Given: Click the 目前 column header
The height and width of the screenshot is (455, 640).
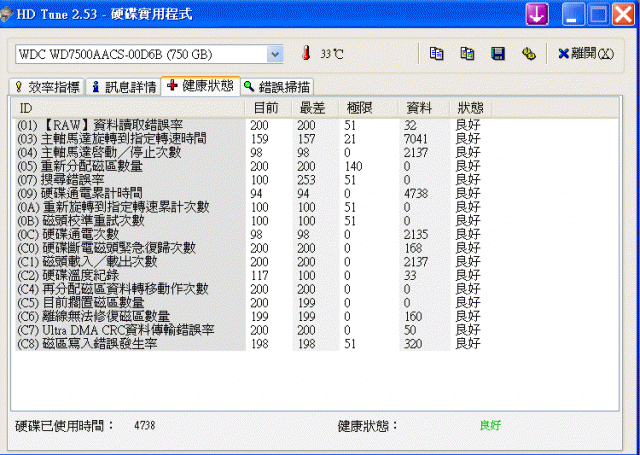Looking at the screenshot, I should (268, 108).
